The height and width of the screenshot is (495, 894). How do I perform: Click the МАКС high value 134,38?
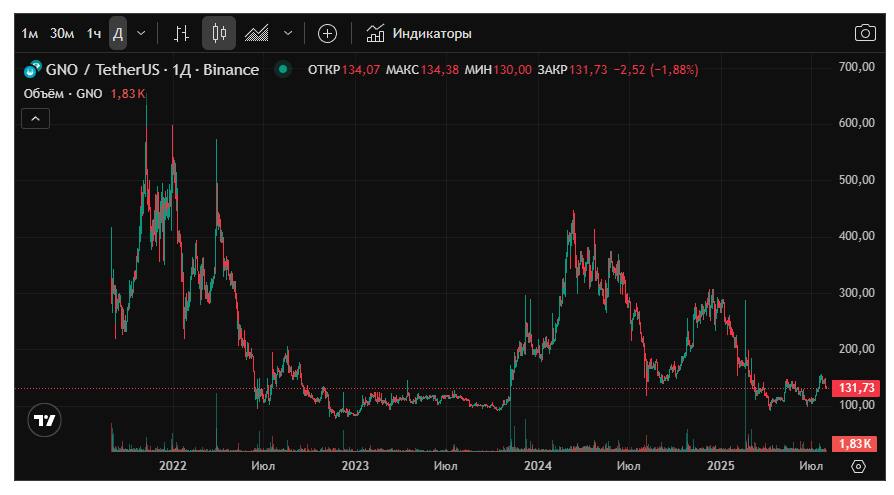[x=440, y=70]
